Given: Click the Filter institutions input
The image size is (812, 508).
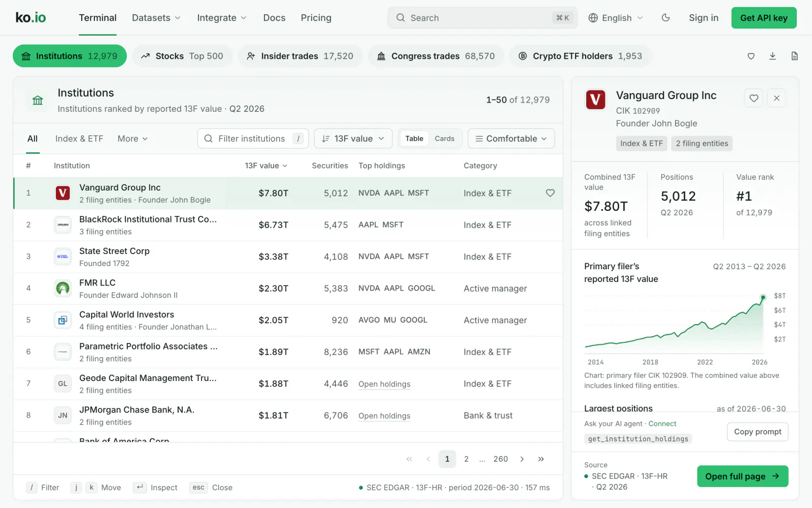Looking at the screenshot, I should (253, 139).
